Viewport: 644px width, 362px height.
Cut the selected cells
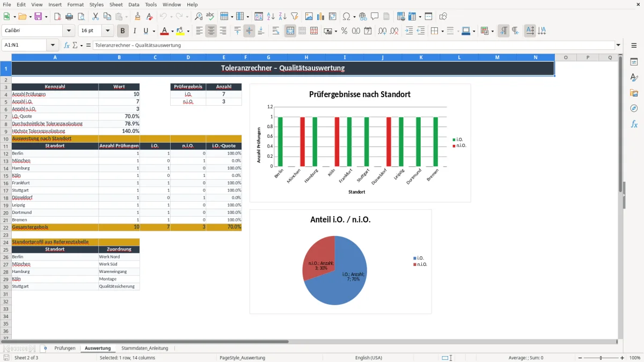[x=95, y=17]
